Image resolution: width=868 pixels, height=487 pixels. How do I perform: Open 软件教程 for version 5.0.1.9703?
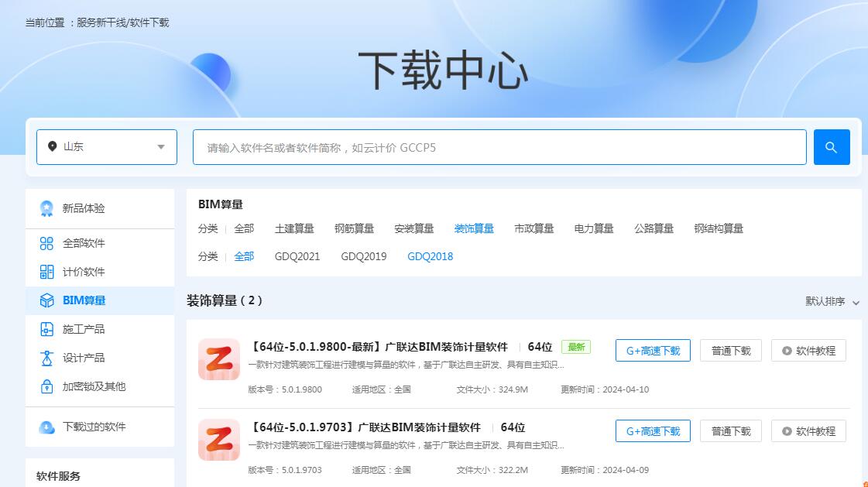tap(809, 431)
